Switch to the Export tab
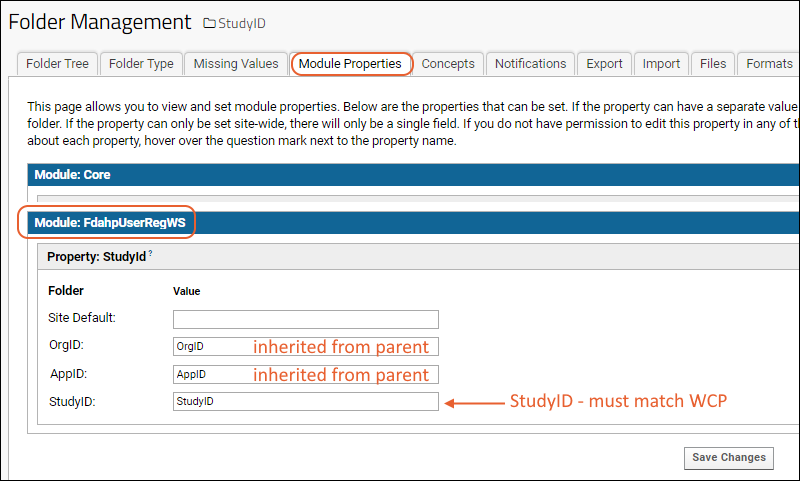The height and width of the screenshot is (481, 800). tap(604, 64)
